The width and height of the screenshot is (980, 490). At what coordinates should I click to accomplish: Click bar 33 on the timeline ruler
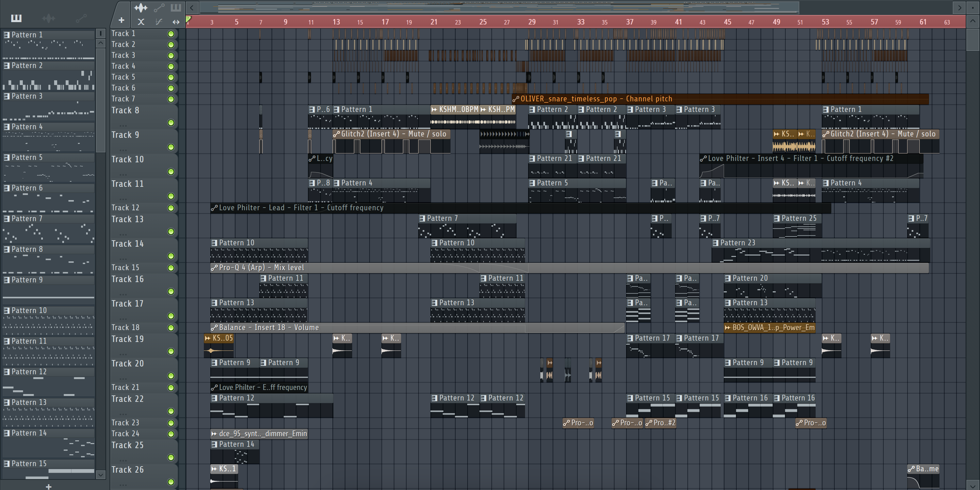click(x=581, y=22)
